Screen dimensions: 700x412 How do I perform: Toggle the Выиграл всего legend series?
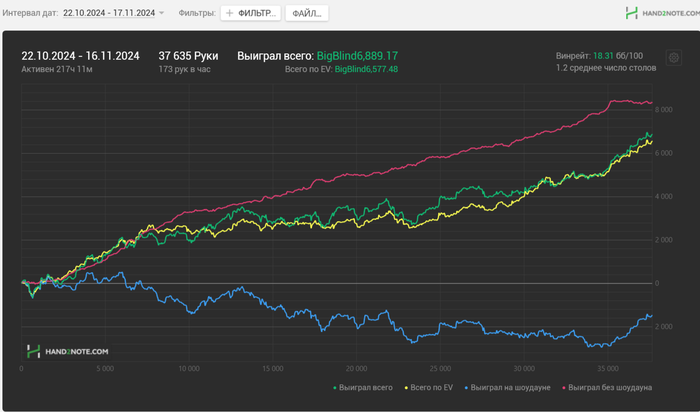362,387
